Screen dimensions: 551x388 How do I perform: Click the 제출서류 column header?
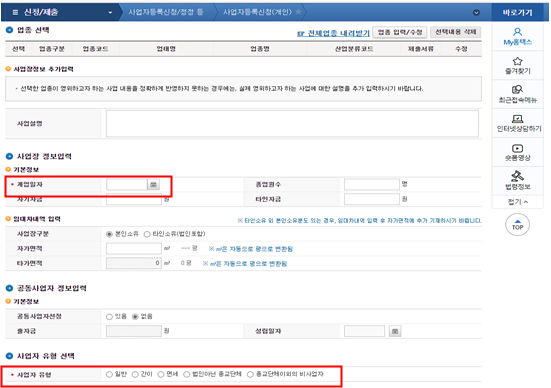click(x=421, y=49)
